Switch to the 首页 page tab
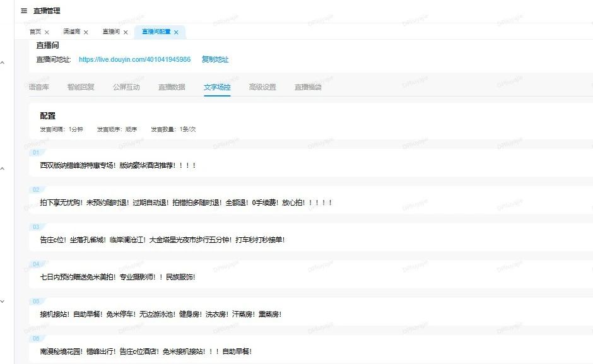The height and width of the screenshot is (364, 593). pyautogui.click(x=35, y=32)
